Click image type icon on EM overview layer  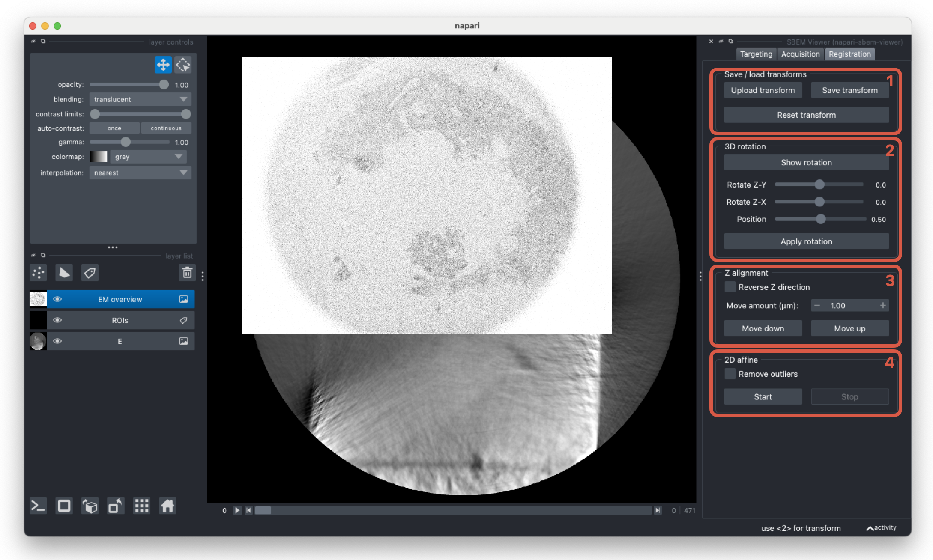[184, 299]
